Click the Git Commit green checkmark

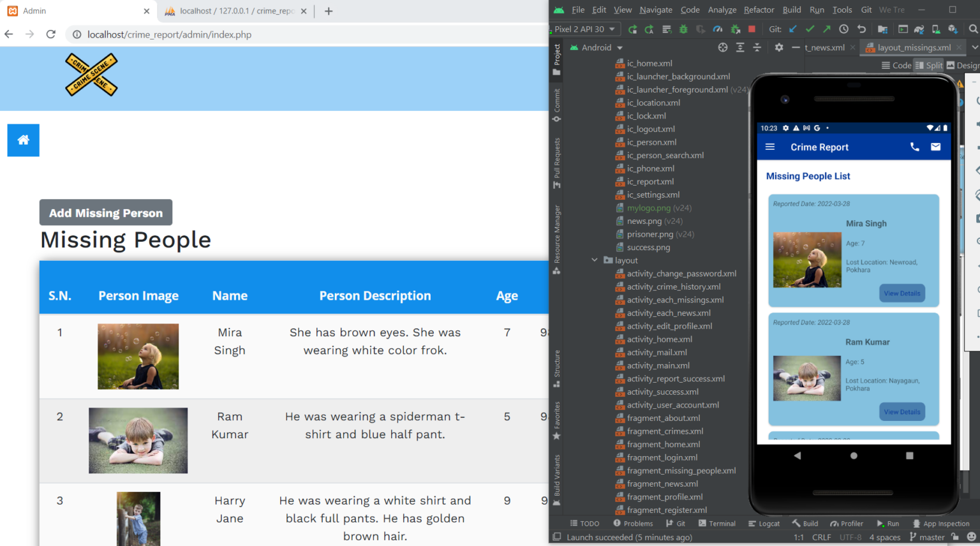(x=810, y=29)
